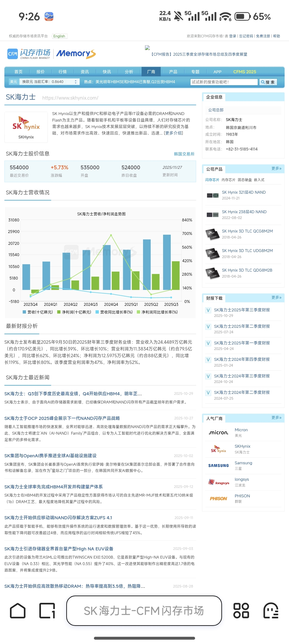Open CFMS 2025 menu item

tap(245, 72)
